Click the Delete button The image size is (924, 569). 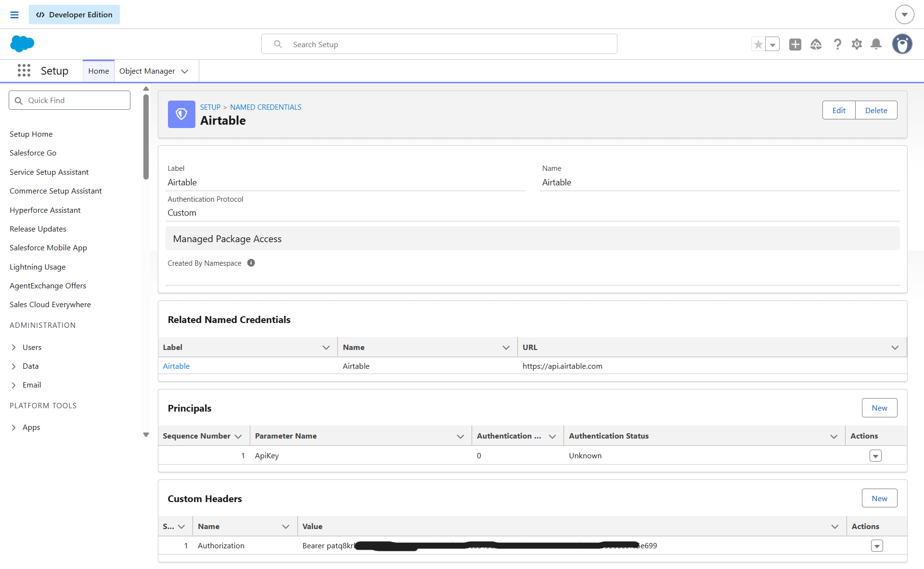coord(876,110)
